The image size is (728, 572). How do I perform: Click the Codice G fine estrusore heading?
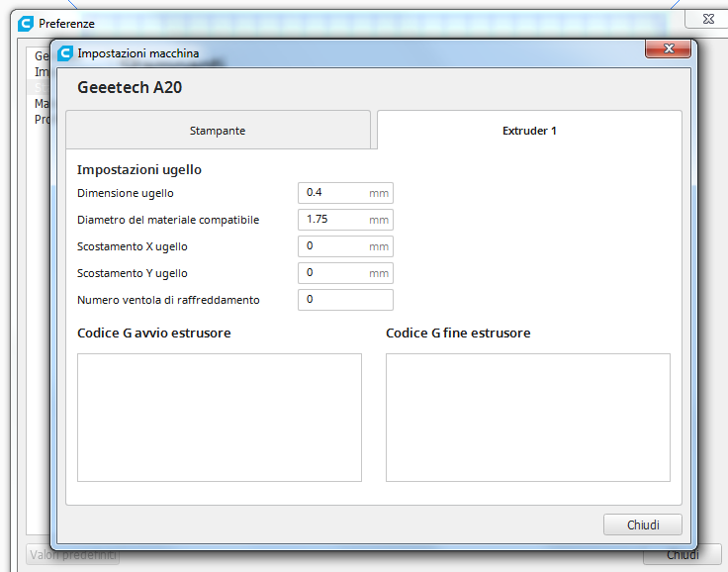[458, 333]
